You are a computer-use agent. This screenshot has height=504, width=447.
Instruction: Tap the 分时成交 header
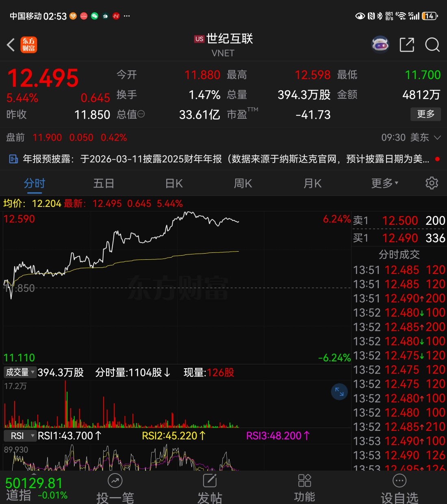pyautogui.click(x=399, y=254)
